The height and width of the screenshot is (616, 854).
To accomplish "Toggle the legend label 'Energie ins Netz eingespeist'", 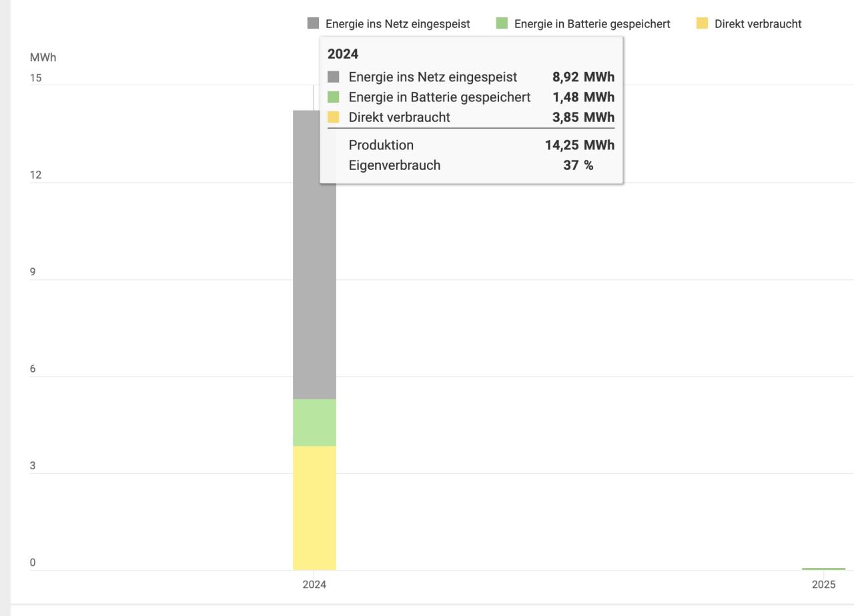I will pyautogui.click(x=398, y=24).
